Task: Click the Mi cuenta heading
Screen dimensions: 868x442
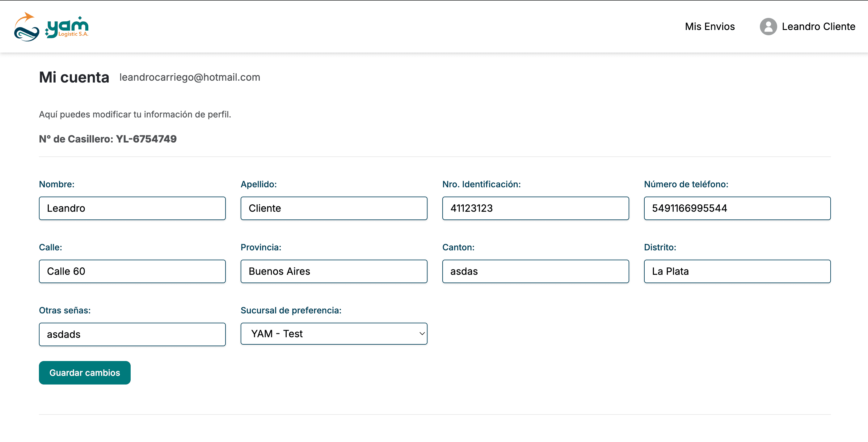Action: (x=74, y=77)
